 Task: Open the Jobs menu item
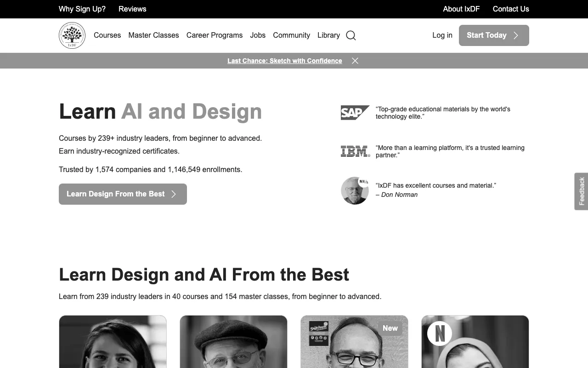[x=258, y=35]
